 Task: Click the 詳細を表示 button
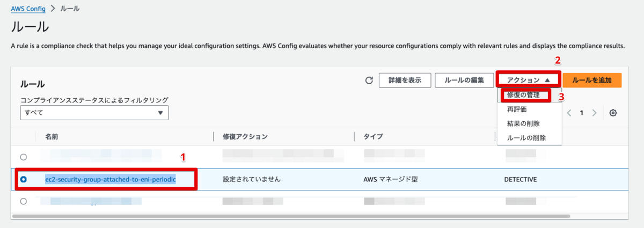(404, 80)
